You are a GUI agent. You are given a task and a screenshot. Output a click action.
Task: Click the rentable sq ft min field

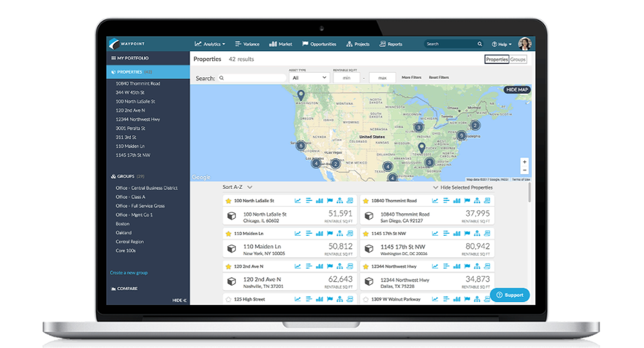346,77
